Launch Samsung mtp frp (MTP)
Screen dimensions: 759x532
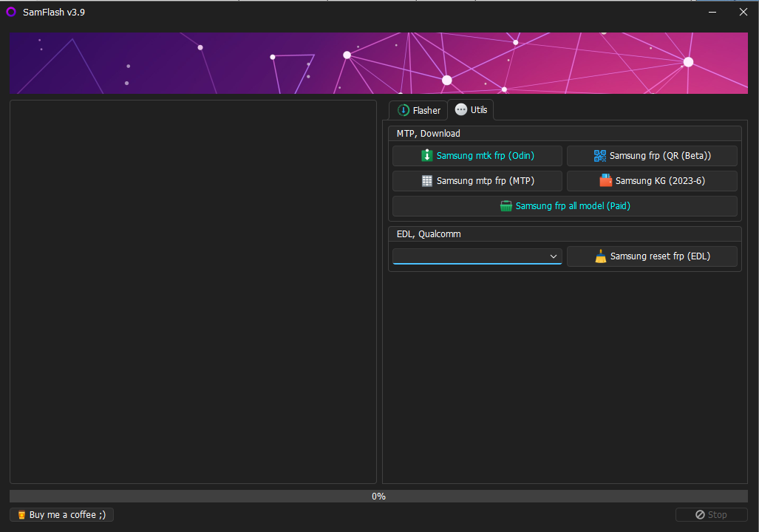[x=477, y=181]
